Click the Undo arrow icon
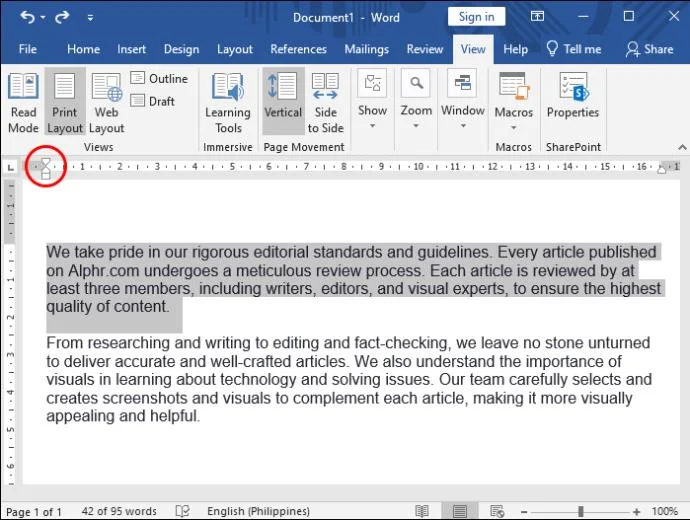Image resolution: width=690 pixels, height=520 pixels. [x=27, y=17]
